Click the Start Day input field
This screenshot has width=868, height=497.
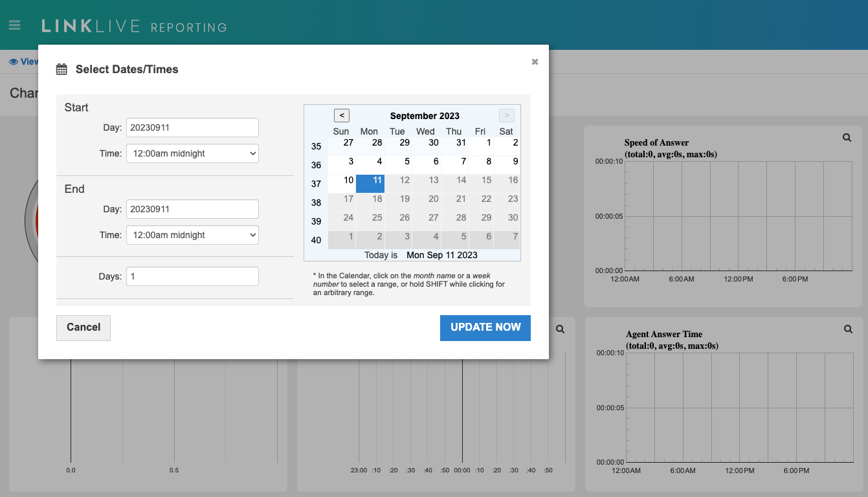[192, 127]
